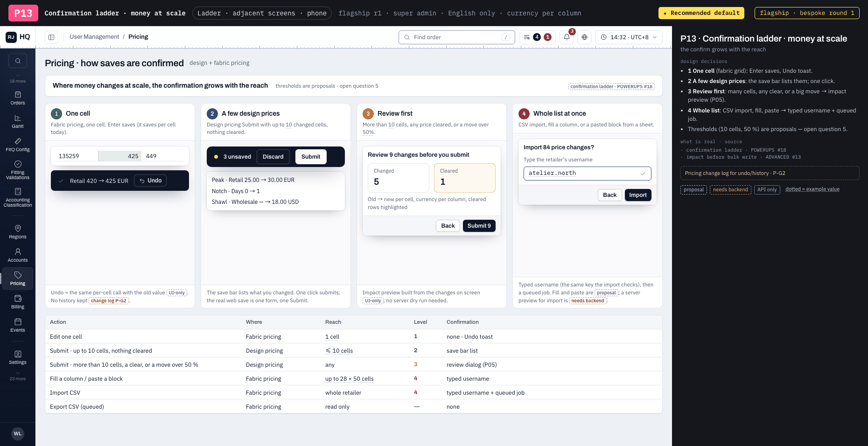The height and width of the screenshot is (446, 868).
Task: Click the Recommended default badge
Action: [x=701, y=13]
